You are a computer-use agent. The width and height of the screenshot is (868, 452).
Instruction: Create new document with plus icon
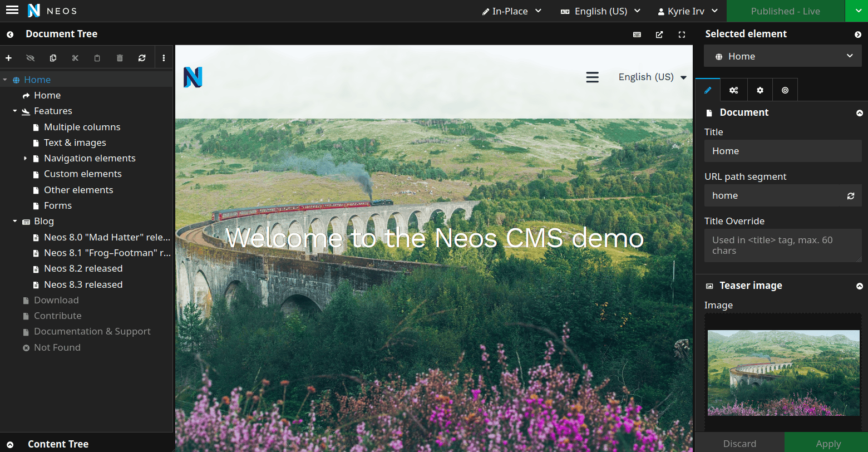tap(8, 58)
